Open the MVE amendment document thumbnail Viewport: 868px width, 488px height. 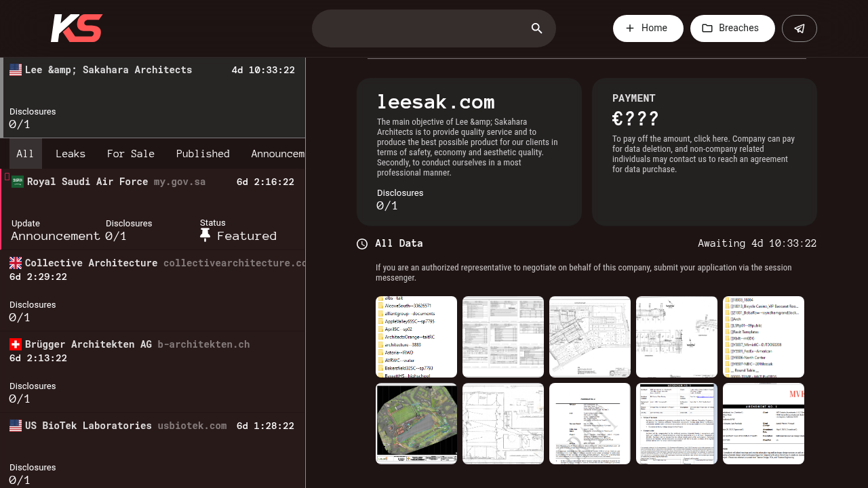(764, 424)
